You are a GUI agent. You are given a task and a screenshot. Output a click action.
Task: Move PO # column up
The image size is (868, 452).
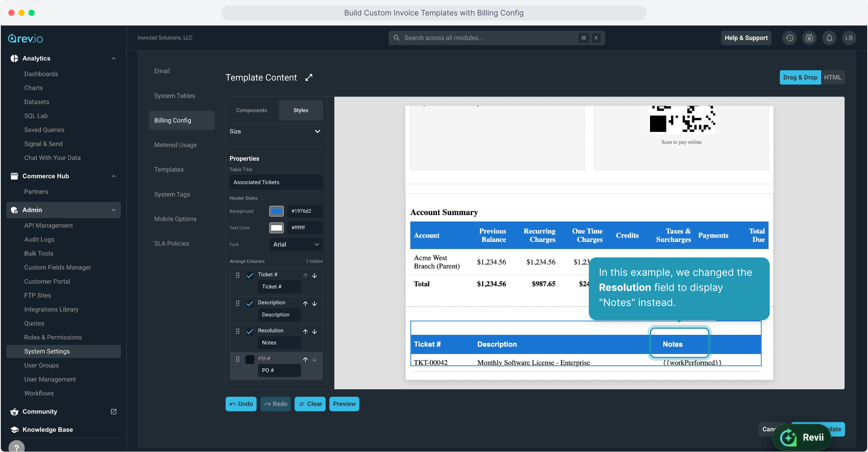coord(306,360)
